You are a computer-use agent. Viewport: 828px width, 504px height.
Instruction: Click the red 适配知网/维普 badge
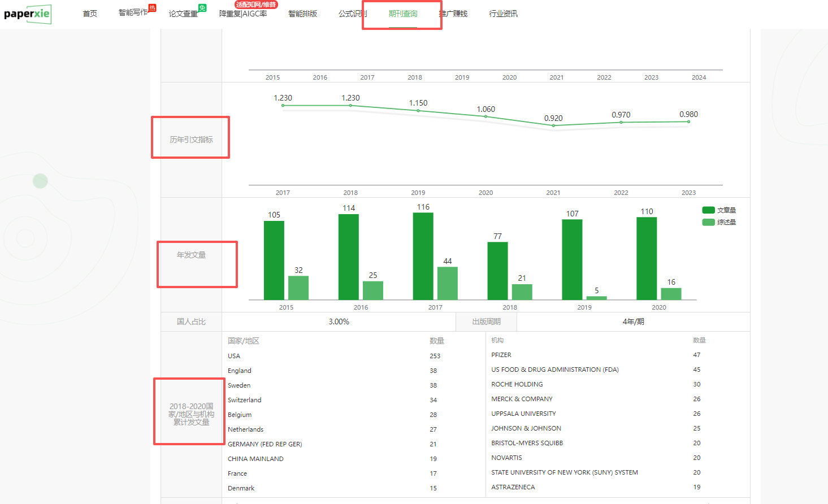tap(256, 5)
